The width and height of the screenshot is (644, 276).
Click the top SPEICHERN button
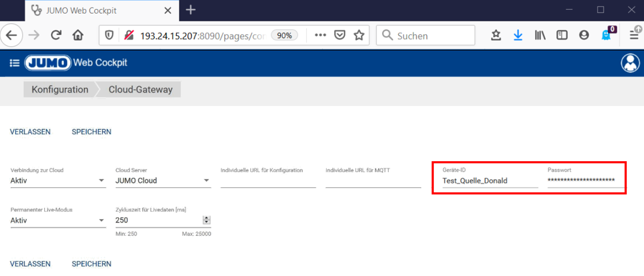91,132
